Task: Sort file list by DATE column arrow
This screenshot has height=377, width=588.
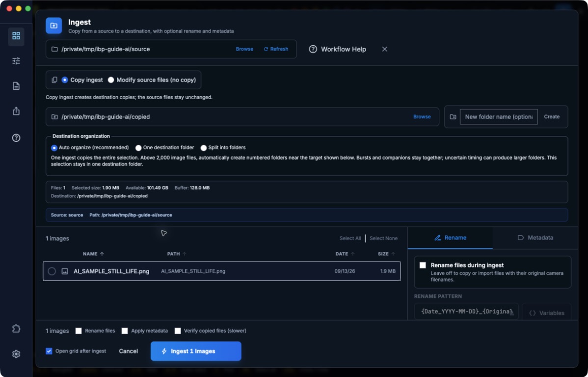Action: coord(352,254)
